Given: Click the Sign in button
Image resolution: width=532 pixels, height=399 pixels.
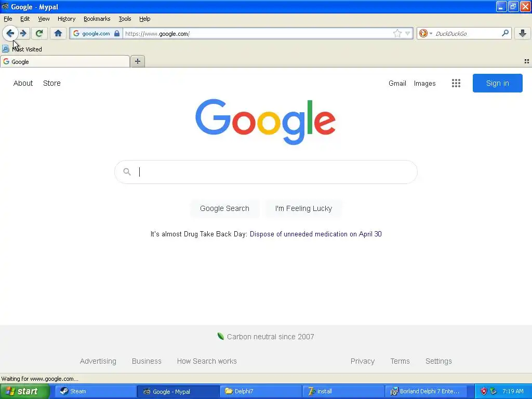Looking at the screenshot, I should pyautogui.click(x=497, y=83).
